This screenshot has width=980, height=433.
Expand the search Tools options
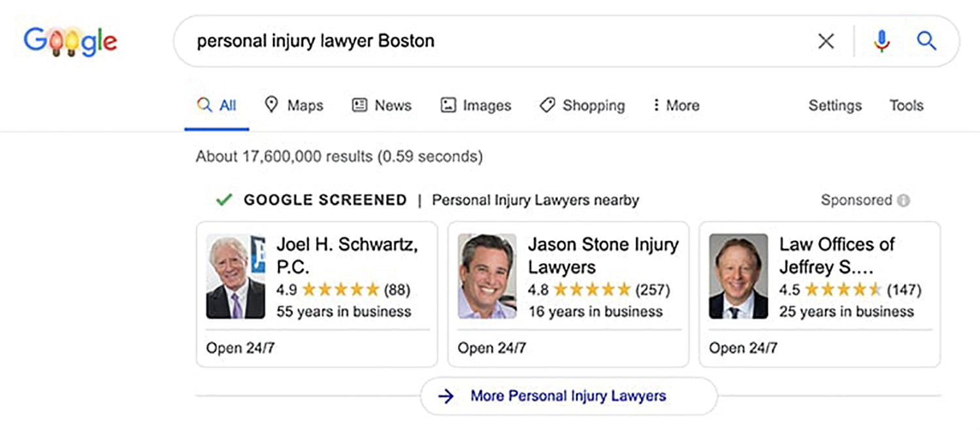tap(906, 105)
